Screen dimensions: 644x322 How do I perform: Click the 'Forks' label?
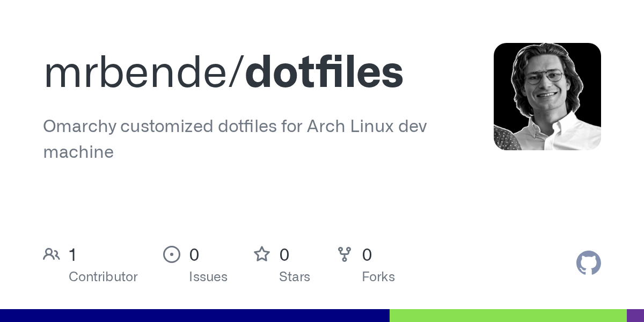378,277
